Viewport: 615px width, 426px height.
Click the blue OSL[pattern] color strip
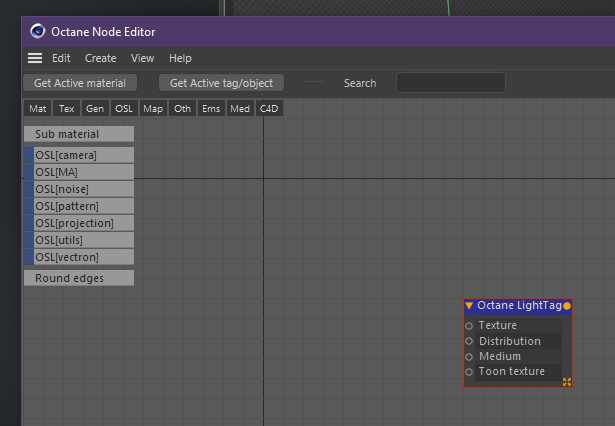pyautogui.click(x=28, y=206)
